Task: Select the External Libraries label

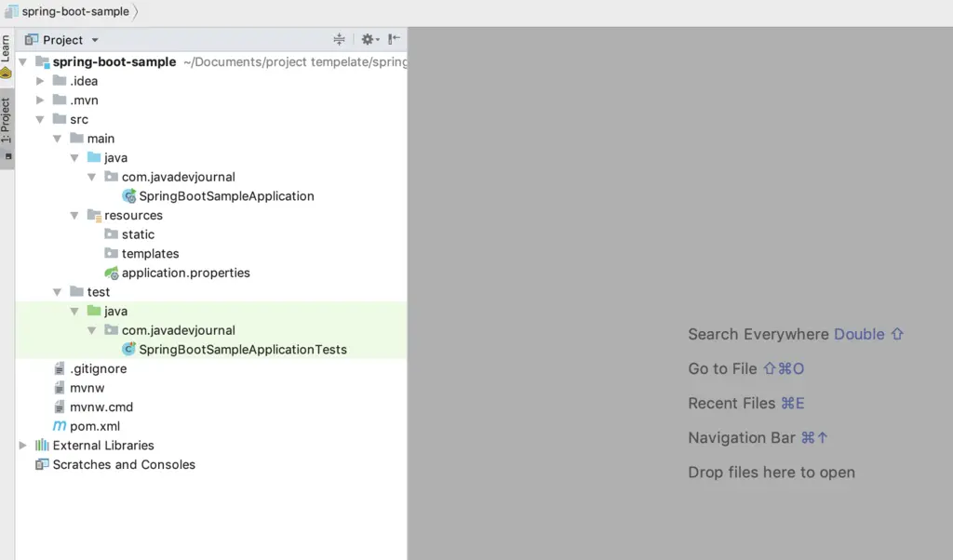Action: [x=103, y=446]
